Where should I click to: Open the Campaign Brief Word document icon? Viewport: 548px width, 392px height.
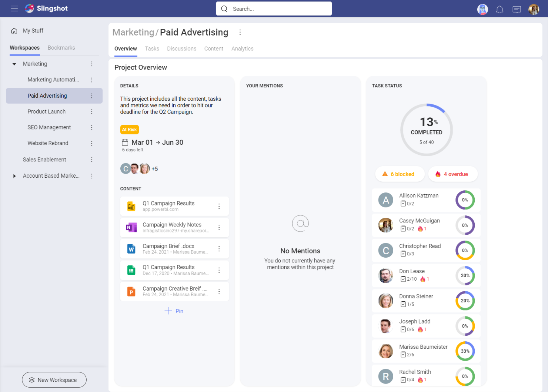click(131, 249)
